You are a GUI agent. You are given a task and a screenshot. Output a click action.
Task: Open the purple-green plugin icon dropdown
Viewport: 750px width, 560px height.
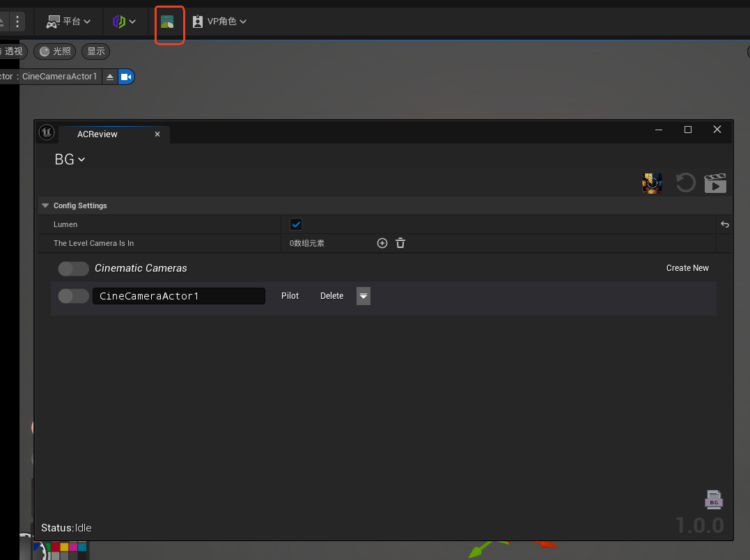tap(124, 22)
